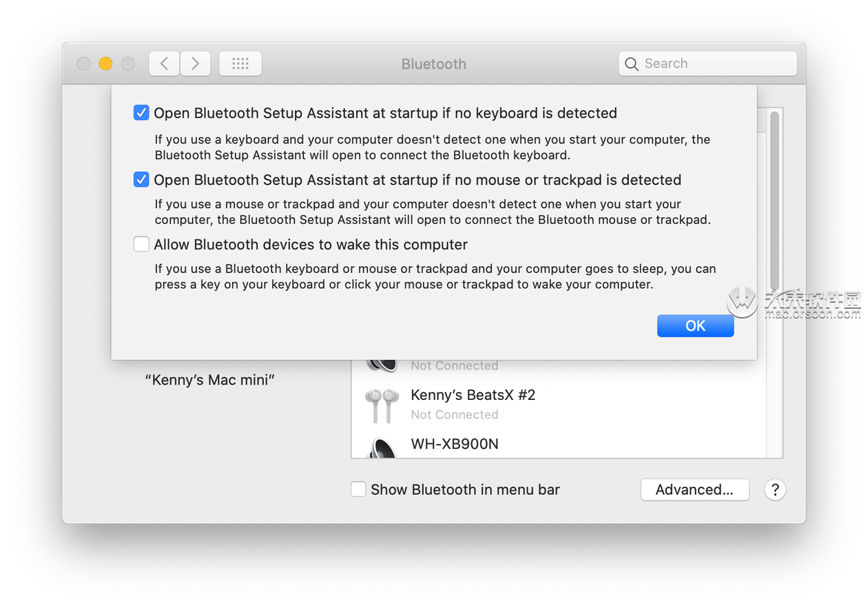Select Kenny's BeatsX #2 device row
The width and height of the screenshot is (868, 606).
pyautogui.click(x=559, y=404)
